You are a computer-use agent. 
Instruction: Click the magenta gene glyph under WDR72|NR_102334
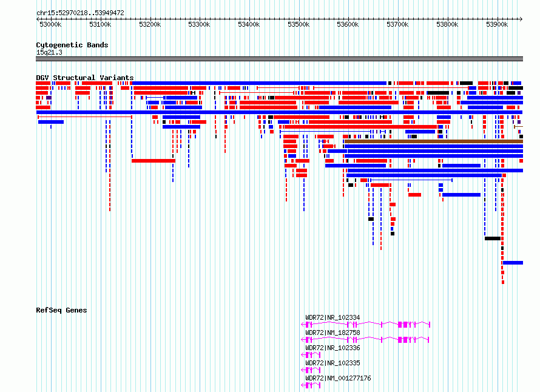click(x=366, y=325)
